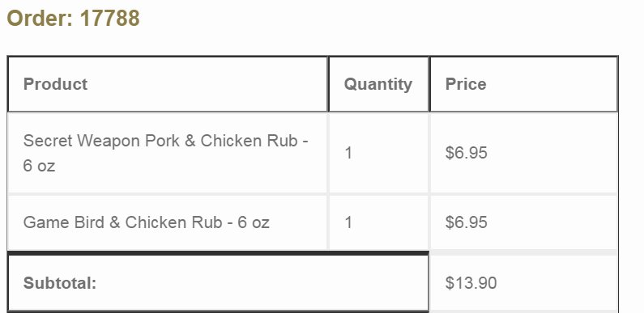The width and height of the screenshot is (644, 313).
Task: Click quantity 1 for Game Bird rub
Action: (x=348, y=222)
